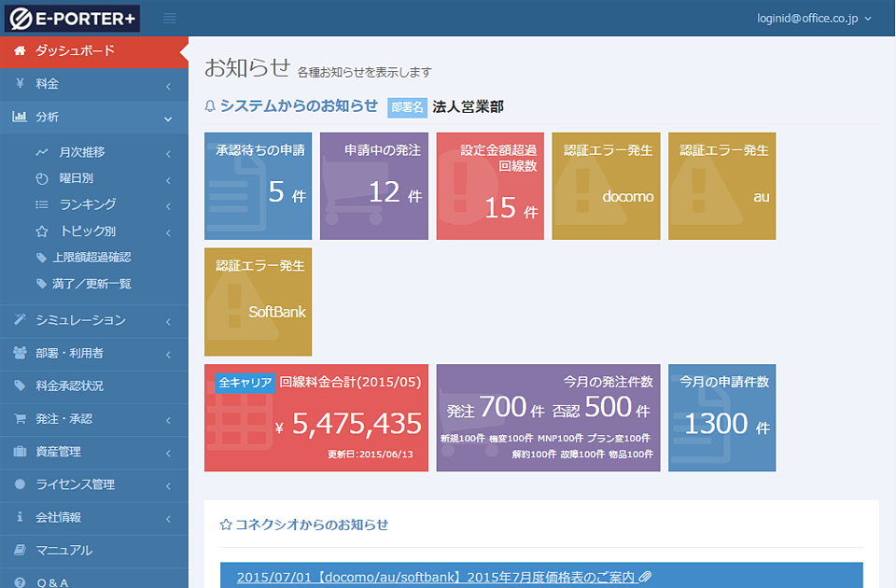Click the certificate icon beside ライセンス管理
896x588 pixels.
coord(20,484)
